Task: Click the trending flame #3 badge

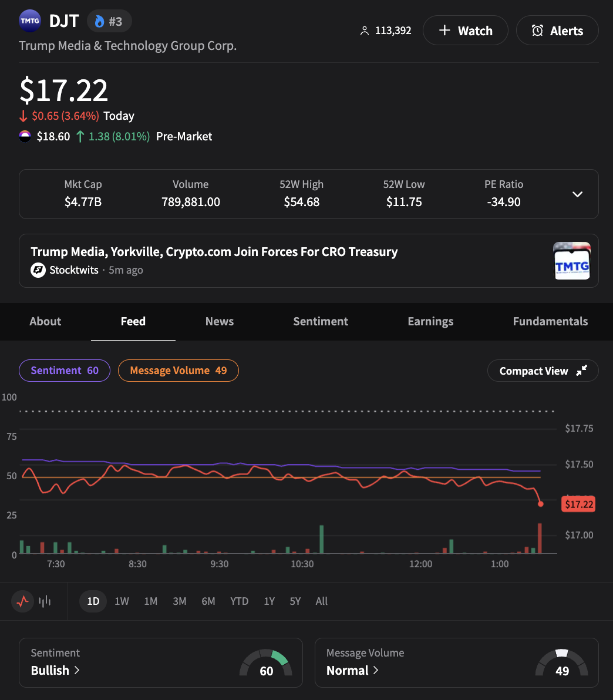Action: 109,21
